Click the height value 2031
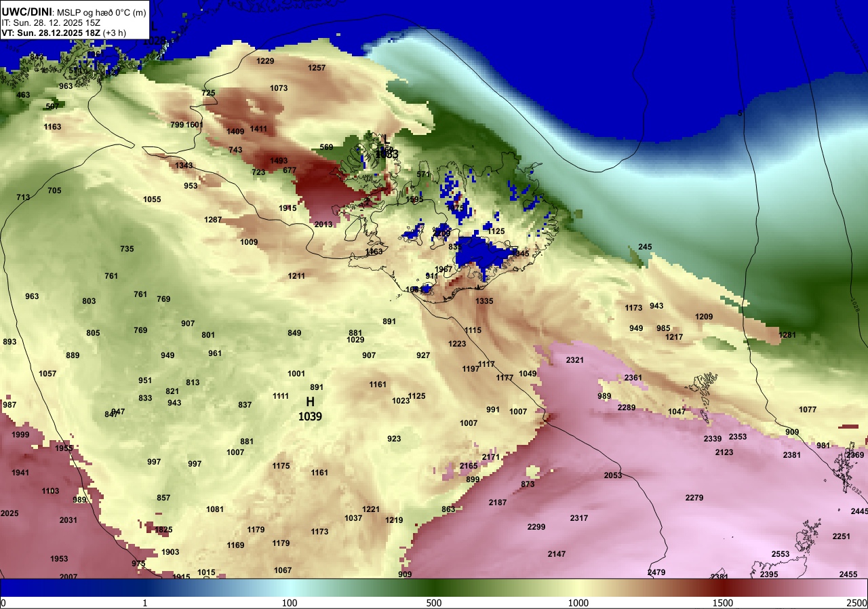This screenshot has height=609, width=868. click(68, 520)
